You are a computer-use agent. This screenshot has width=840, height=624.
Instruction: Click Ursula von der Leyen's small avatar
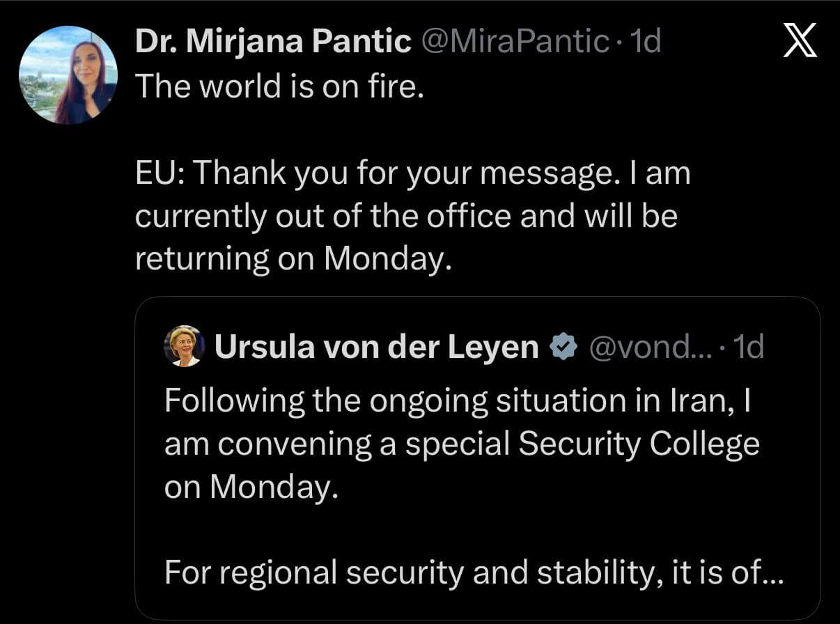click(x=184, y=346)
